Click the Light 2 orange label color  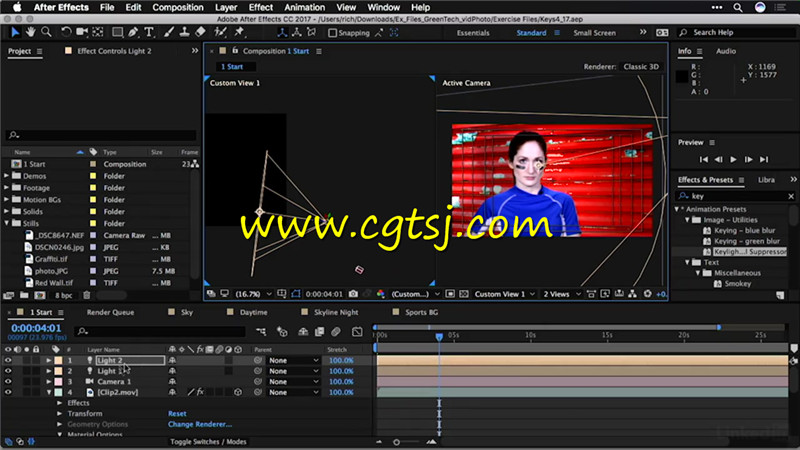click(59, 360)
